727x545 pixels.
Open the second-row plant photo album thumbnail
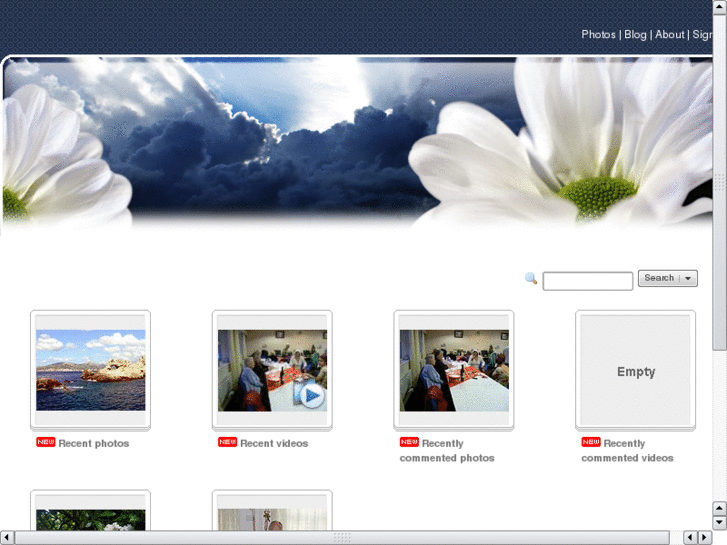(90, 510)
